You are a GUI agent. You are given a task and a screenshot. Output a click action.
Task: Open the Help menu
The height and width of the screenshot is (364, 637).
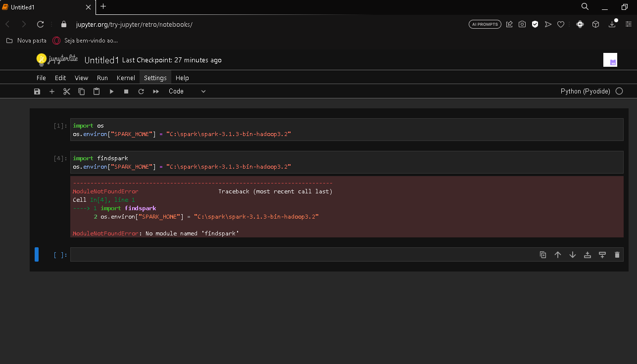click(x=182, y=78)
